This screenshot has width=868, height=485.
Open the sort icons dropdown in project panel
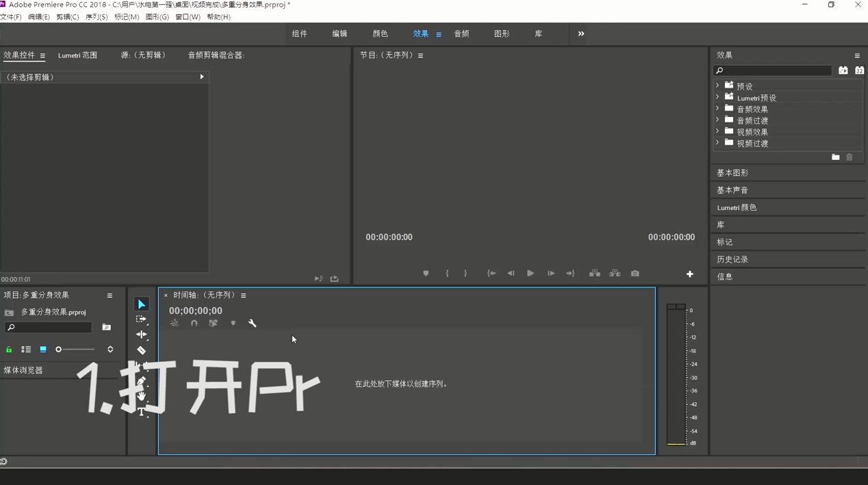(110, 350)
